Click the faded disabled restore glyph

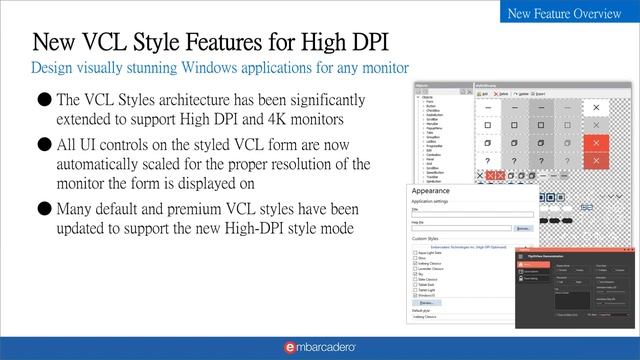(567, 143)
